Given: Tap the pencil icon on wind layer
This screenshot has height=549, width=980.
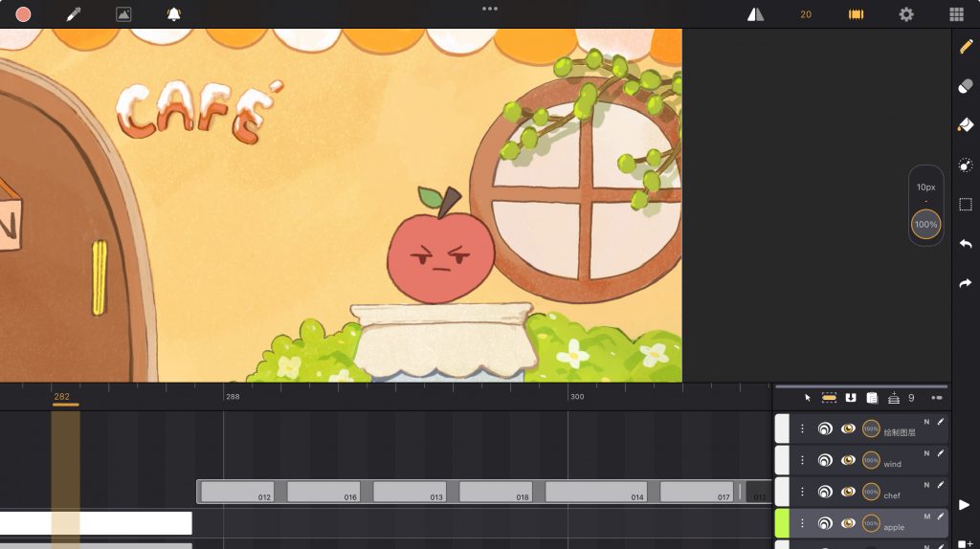Looking at the screenshot, I should point(941,453).
